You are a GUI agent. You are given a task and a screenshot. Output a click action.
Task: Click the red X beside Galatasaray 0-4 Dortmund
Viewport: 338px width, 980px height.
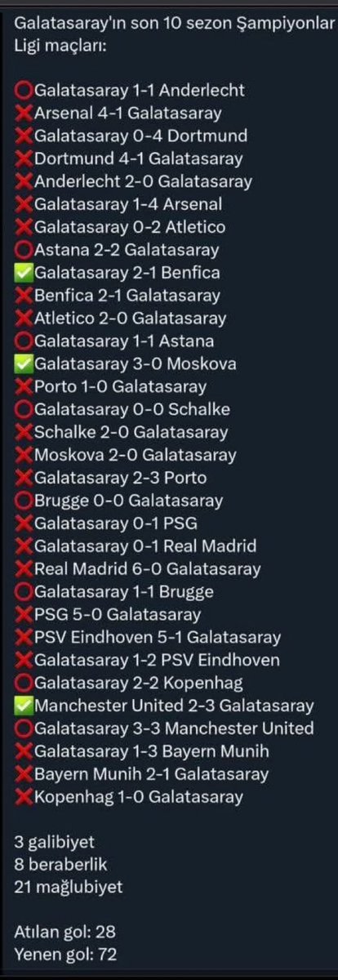tap(24, 136)
